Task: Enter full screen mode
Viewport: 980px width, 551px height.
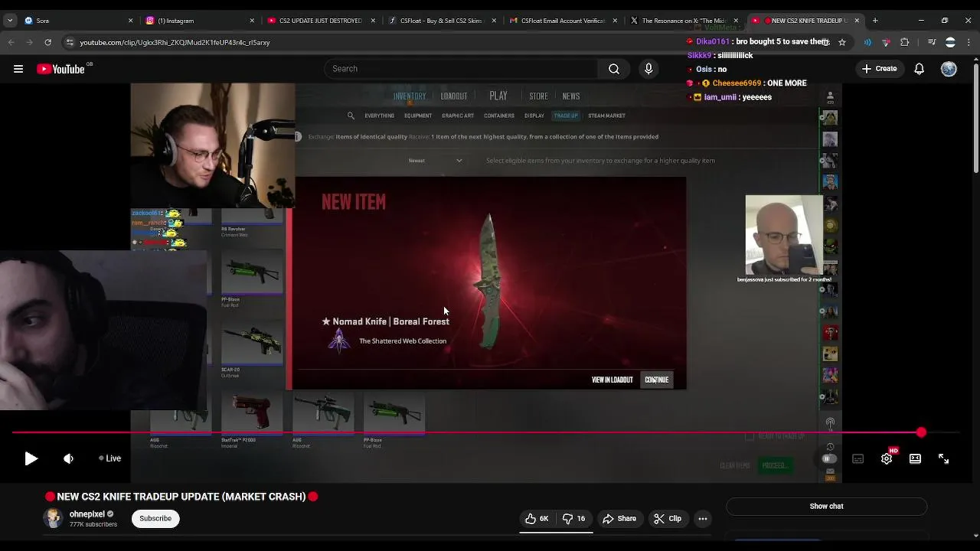Action: [x=943, y=458]
